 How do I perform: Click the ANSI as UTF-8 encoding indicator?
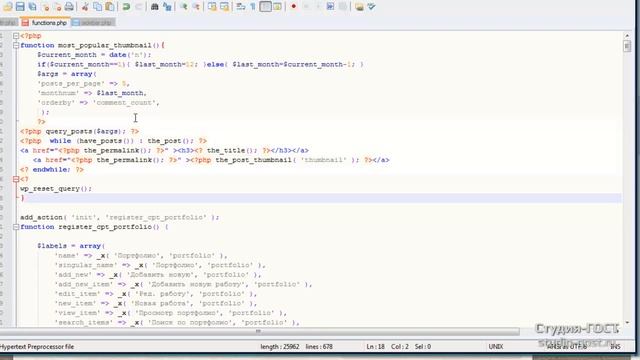coord(567,347)
